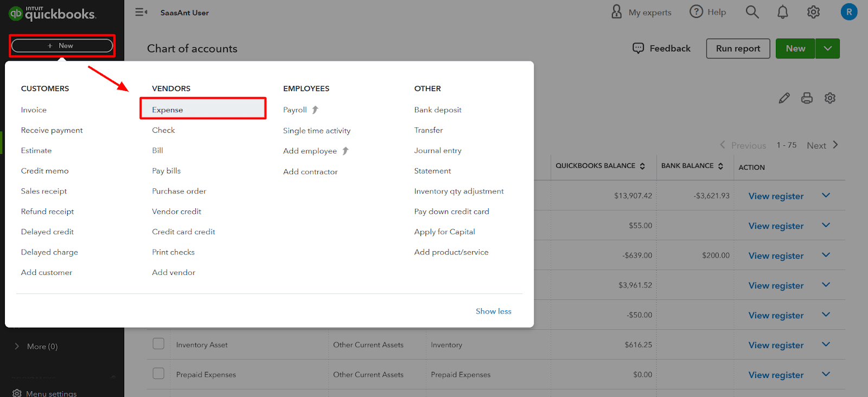This screenshot has width=868, height=397.
Task: Open the Help question mark icon
Action: [696, 11]
